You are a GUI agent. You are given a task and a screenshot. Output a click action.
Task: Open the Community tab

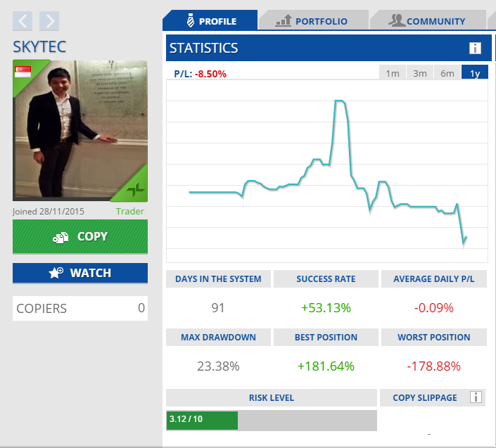coord(427,21)
